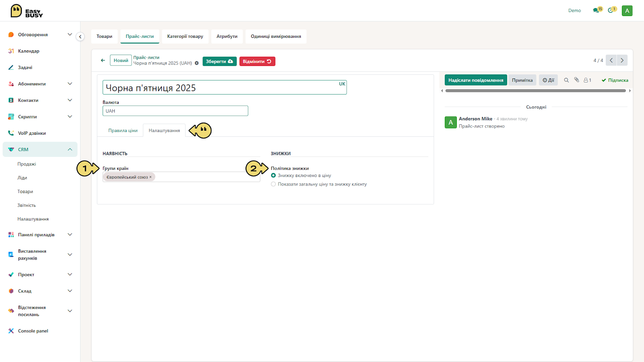Viewport: 644px width, 362px height.
Task: Open CRM Налаштування submenu item
Action: coord(33,219)
